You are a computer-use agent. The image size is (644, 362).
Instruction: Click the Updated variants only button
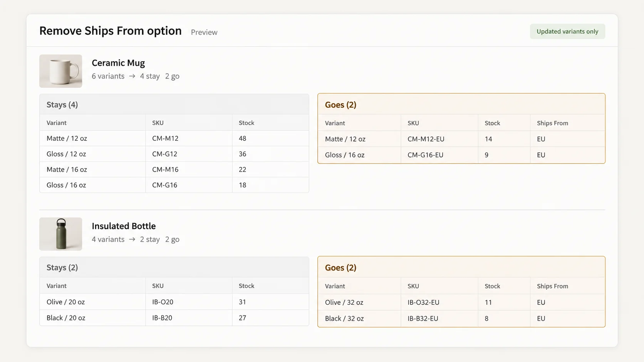coord(567,32)
